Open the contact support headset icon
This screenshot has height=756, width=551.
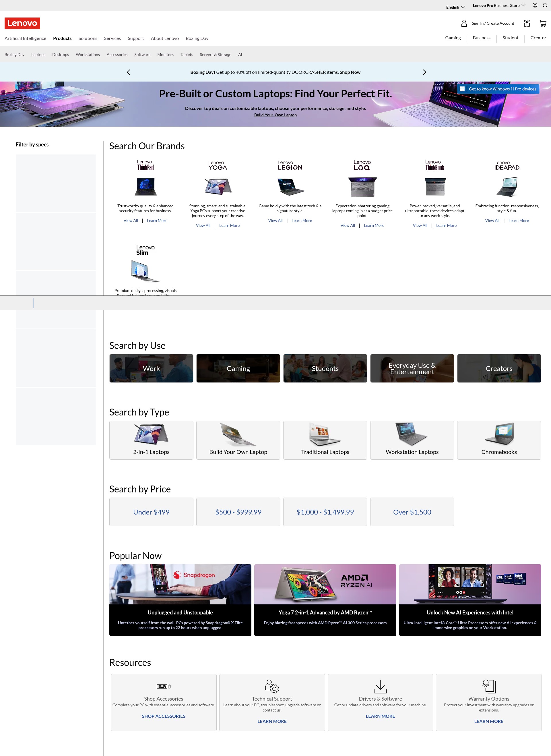[545, 5]
